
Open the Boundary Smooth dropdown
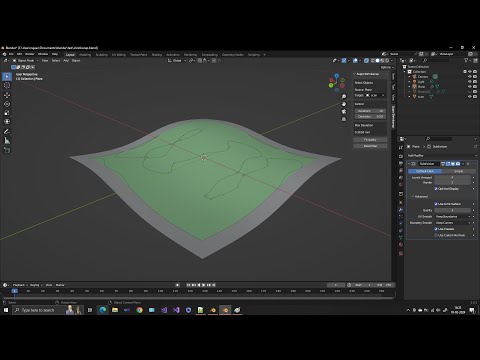(x=453, y=223)
